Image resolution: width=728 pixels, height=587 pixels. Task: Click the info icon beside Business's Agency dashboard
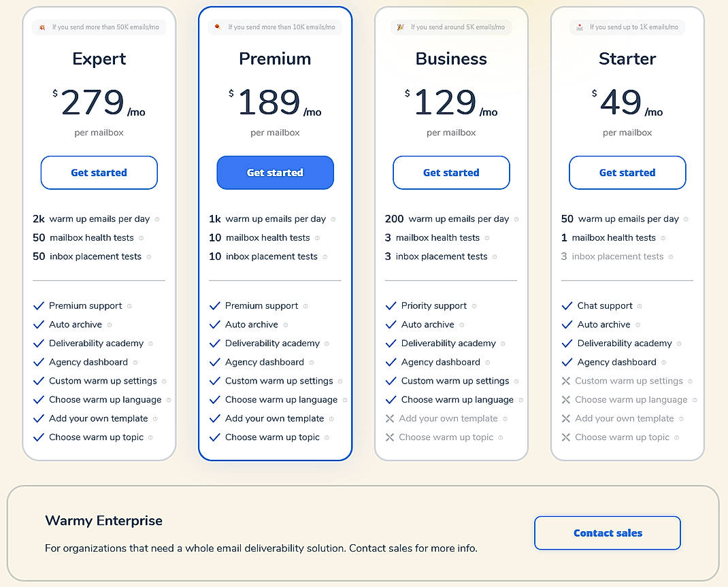click(x=487, y=362)
